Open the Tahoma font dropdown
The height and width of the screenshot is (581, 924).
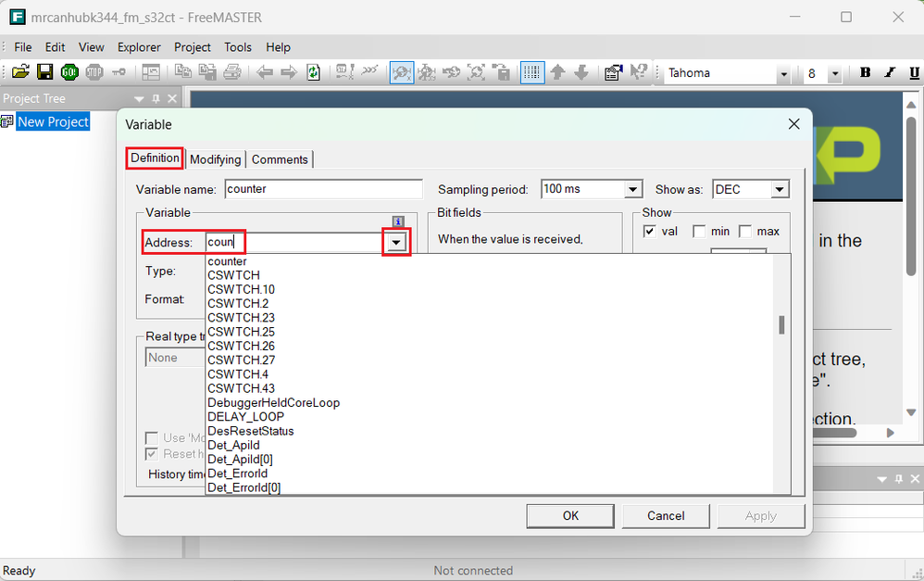[x=784, y=74]
